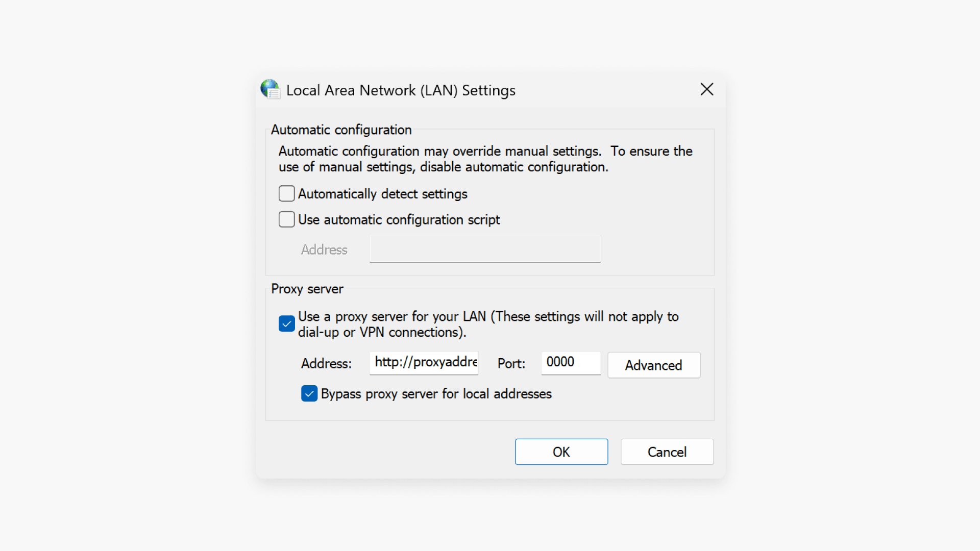Confirm settings with the OK button
Viewport: 980px width, 551px height.
pyautogui.click(x=561, y=452)
